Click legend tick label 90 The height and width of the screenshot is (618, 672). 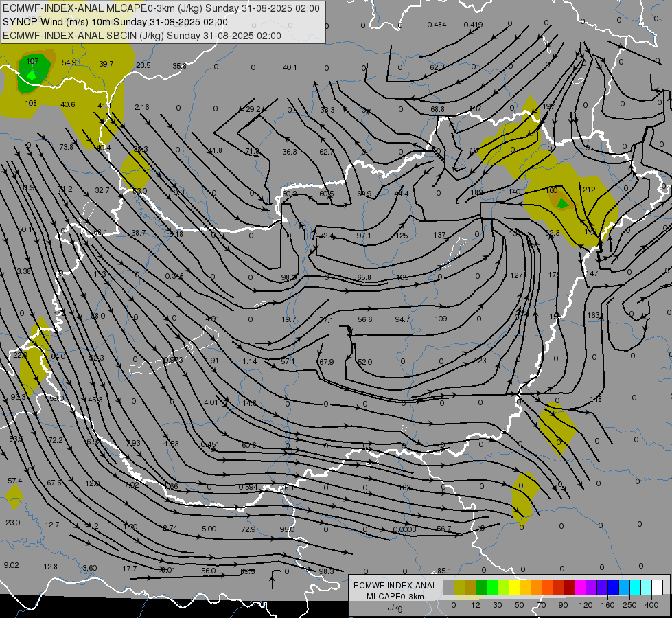[x=563, y=605]
